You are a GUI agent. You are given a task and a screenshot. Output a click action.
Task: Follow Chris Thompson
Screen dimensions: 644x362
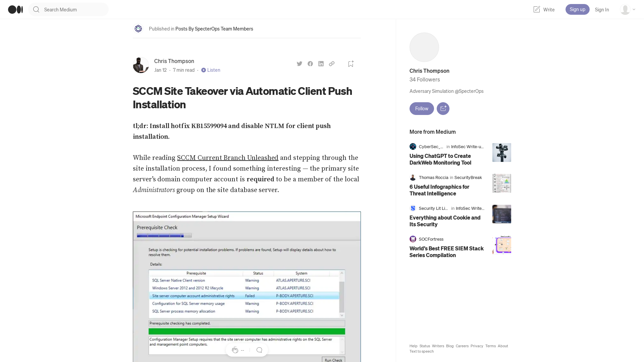(x=422, y=109)
